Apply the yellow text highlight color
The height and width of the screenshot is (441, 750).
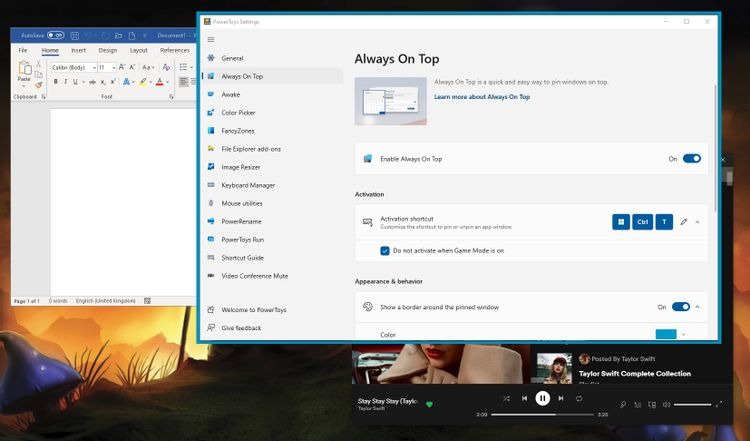pyautogui.click(x=143, y=82)
